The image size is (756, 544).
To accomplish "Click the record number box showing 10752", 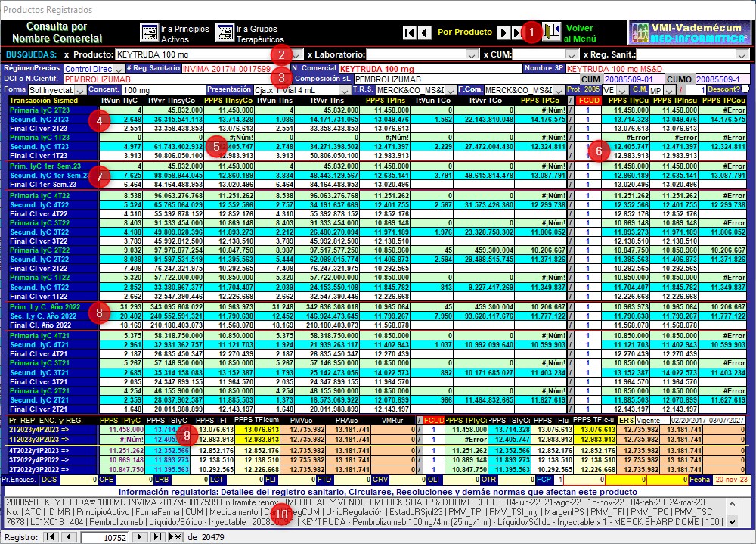I will click(x=104, y=537).
